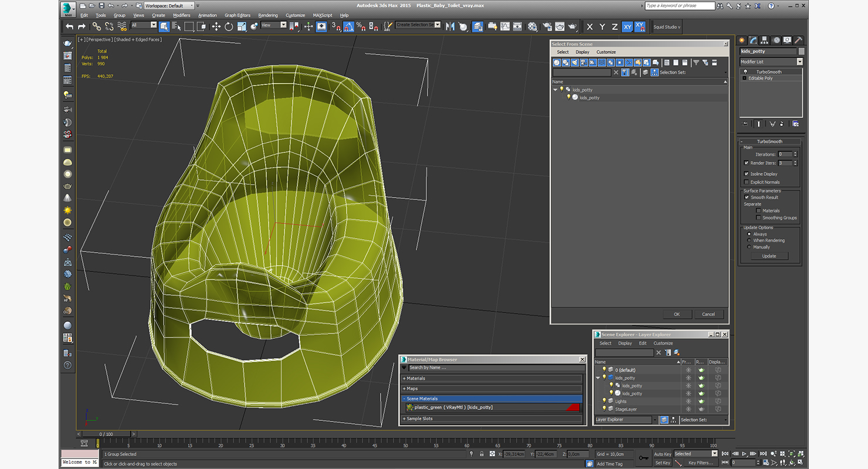Toggle the Angle Snap icon
The width and height of the screenshot is (868, 469).
348,26
